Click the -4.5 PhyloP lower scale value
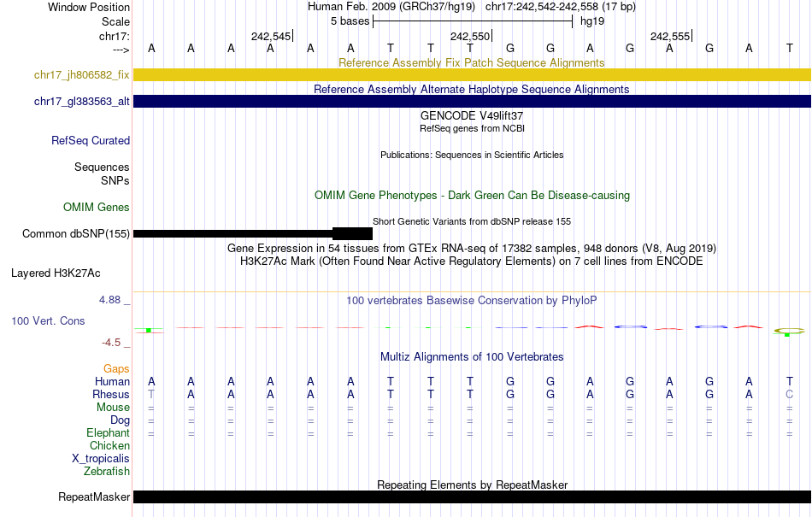This screenshot has height=517, width=812. click(x=111, y=343)
